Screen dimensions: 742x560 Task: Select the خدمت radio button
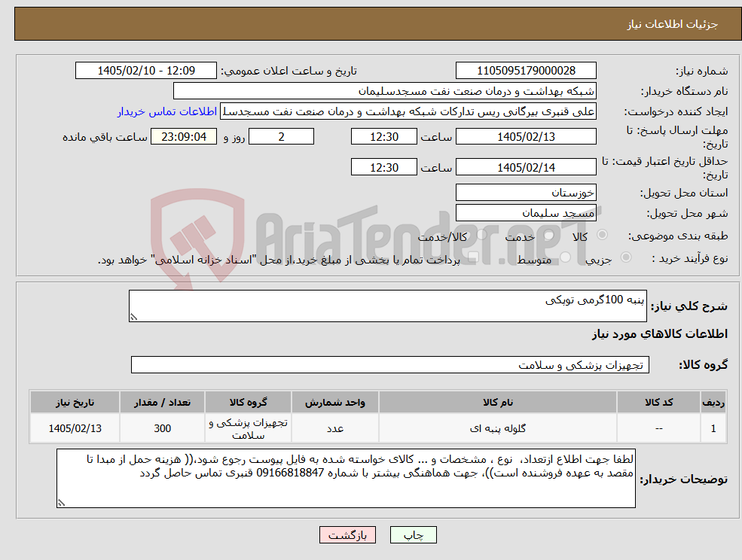pyautogui.click(x=549, y=235)
